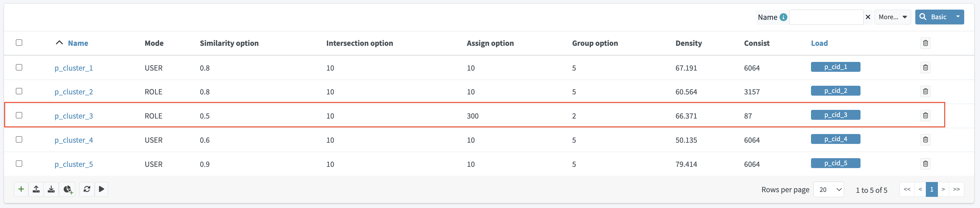Open the More... filter dropdown
Image resolution: width=980 pixels, height=208 pixels.
[892, 17]
